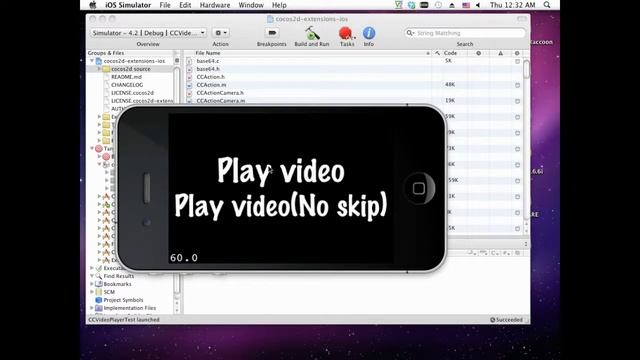Open the Action gear dropdown

coord(221,33)
